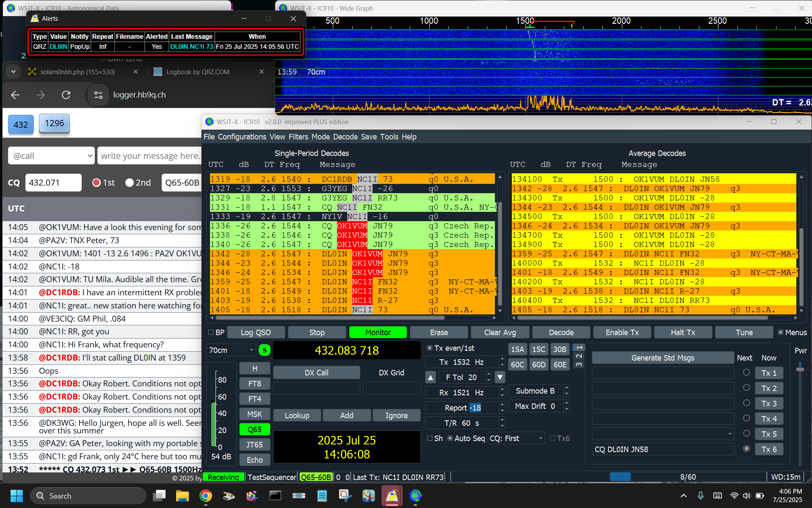Click touch keyboard tray icon
Screen dimensions: 812x508
click(718, 496)
